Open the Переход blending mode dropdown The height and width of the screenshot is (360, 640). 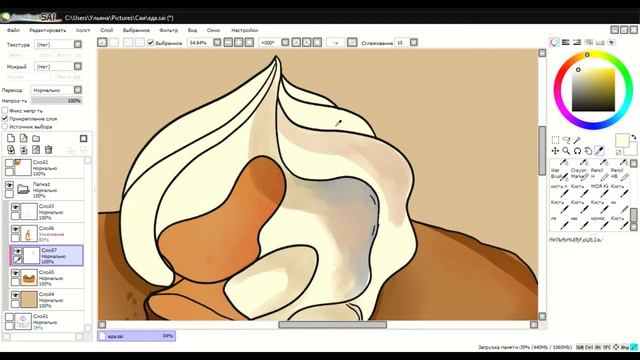point(78,90)
